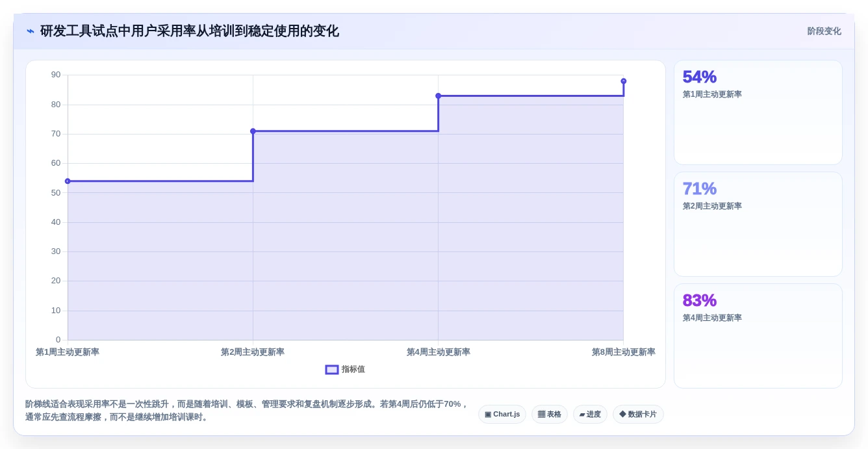Click the lightning icon beside the title
This screenshot has height=449, width=868.
pyautogui.click(x=31, y=31)
